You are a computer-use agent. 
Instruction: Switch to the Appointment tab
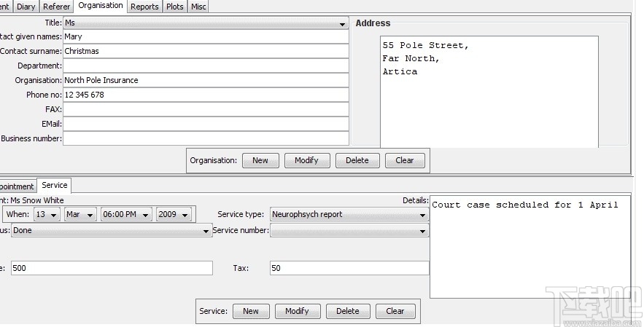[18, 186]
